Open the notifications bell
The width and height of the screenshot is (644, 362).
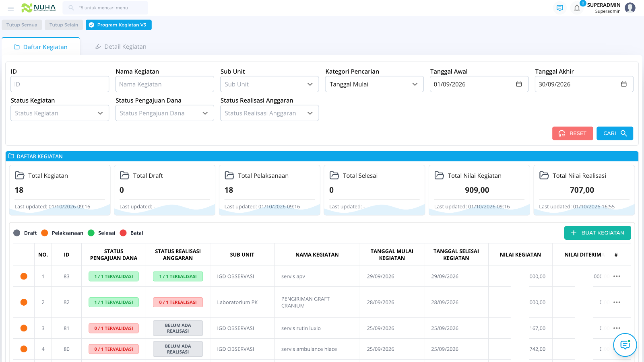pos(577,8)
